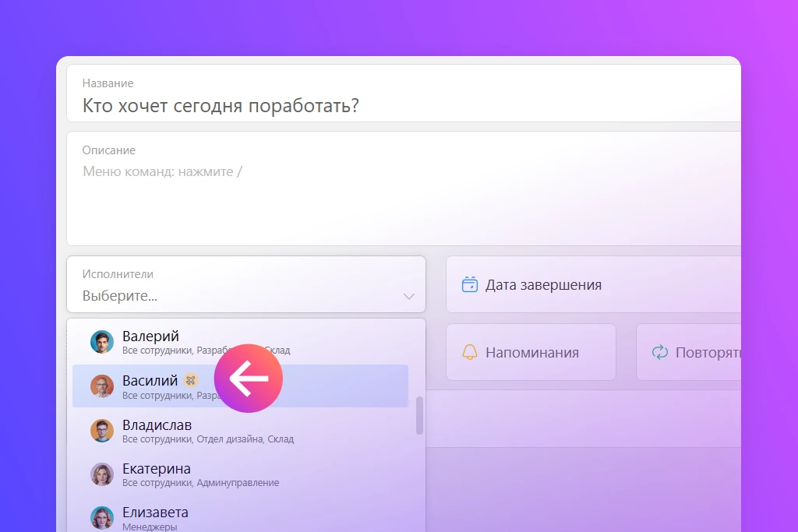Screen dimensions: 798x532
Task: Click 'Все сотрудники, Отдел дизайна, Склад' text
Action: [208, 439]
